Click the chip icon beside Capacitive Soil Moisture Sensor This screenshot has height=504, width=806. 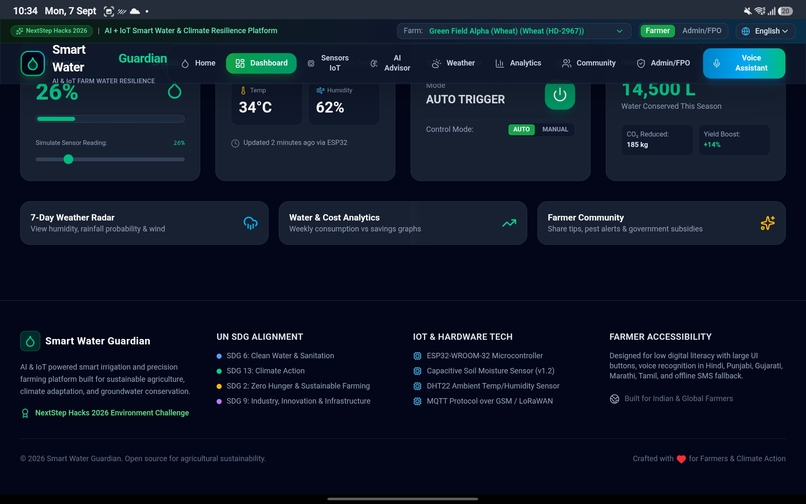pyautogui.click(x=417, y=371)
